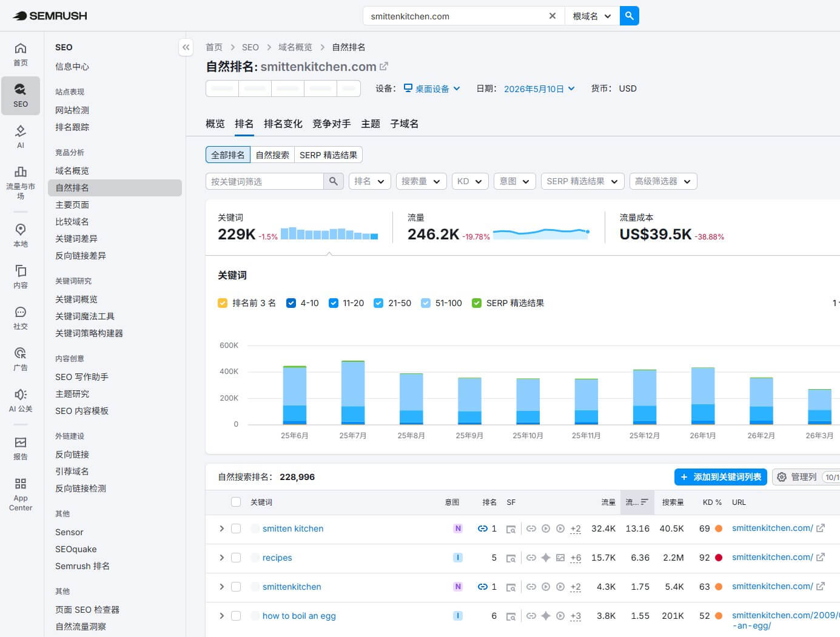Open 反向链接 in sidebar menu
Screen dimensions: 840x637
pyautogui.click(x=72, y=455)
